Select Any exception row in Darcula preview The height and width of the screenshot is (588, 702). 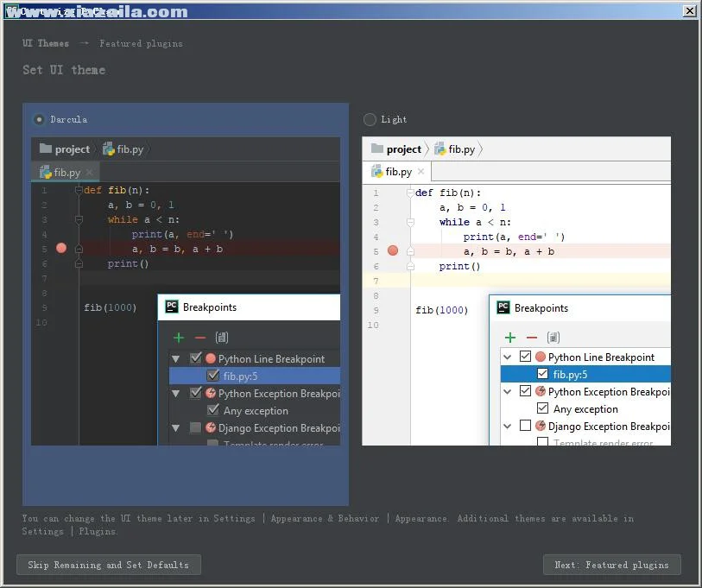click(255, 410)
